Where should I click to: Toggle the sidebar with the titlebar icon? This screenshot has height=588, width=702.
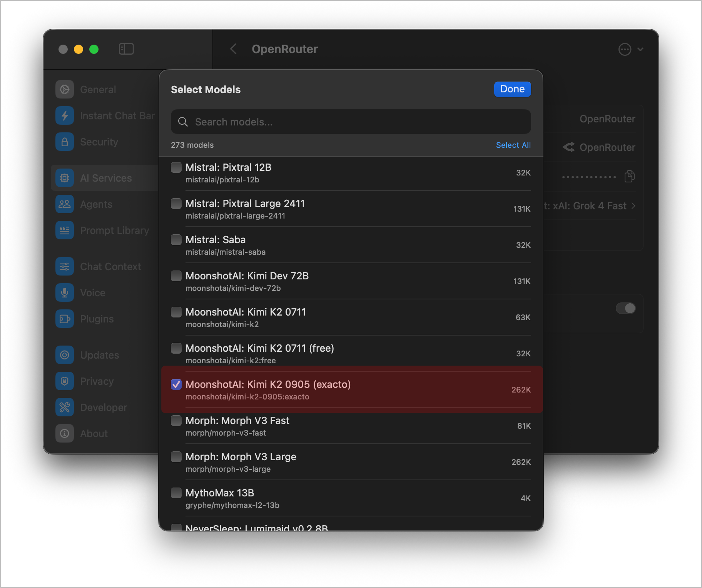(x=126, y=49)
